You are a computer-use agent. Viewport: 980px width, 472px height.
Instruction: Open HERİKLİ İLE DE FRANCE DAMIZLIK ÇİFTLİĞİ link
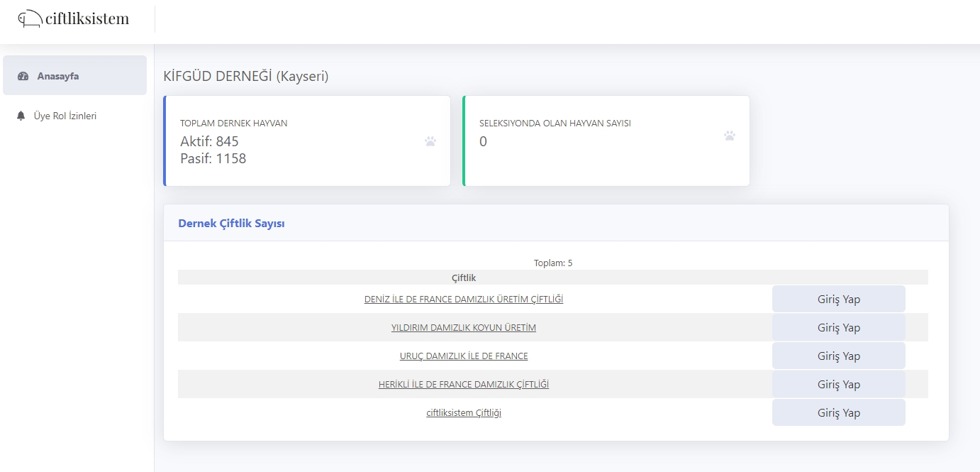tap(464, 385)
